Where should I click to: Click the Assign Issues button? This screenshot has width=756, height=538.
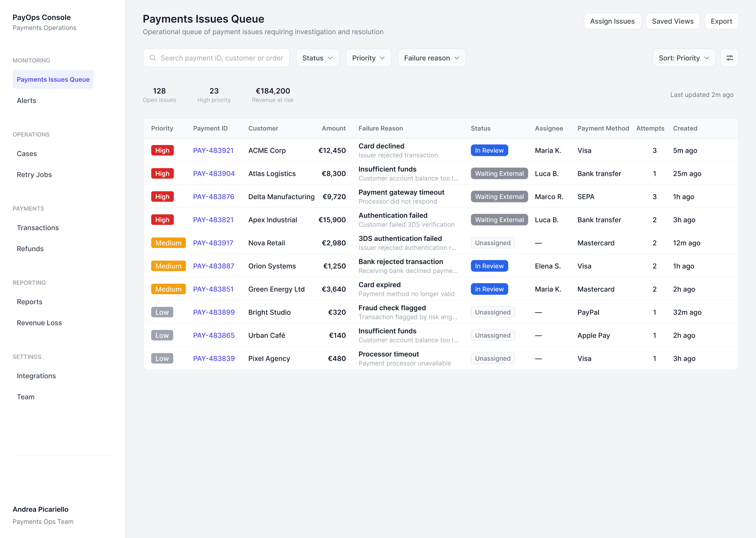(612, 21)
